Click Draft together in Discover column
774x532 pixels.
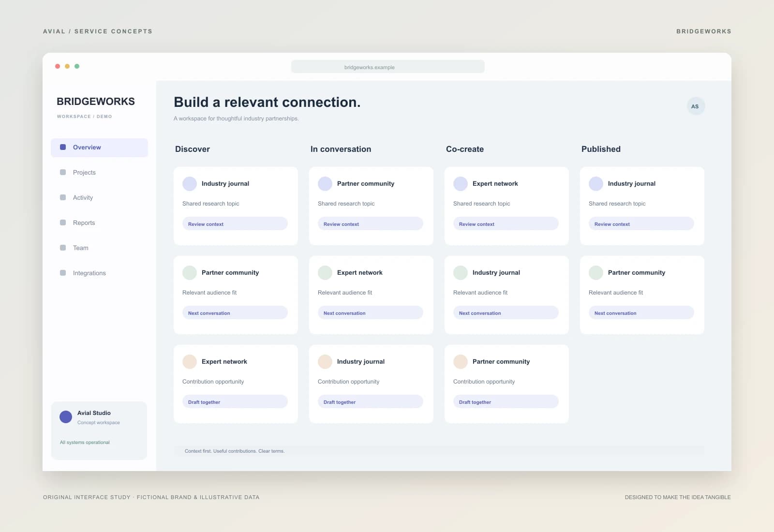pos(235,402)
